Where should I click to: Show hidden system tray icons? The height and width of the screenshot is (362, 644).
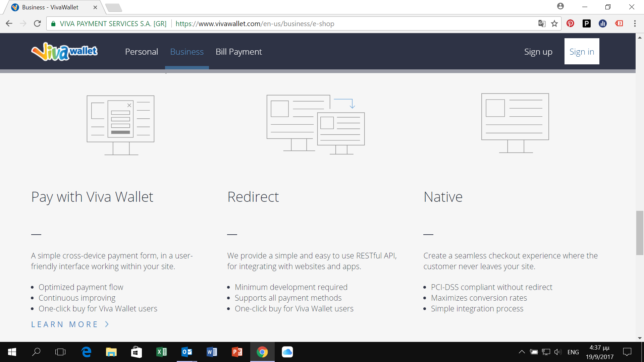pyautogui.click(x=522, y=352)
